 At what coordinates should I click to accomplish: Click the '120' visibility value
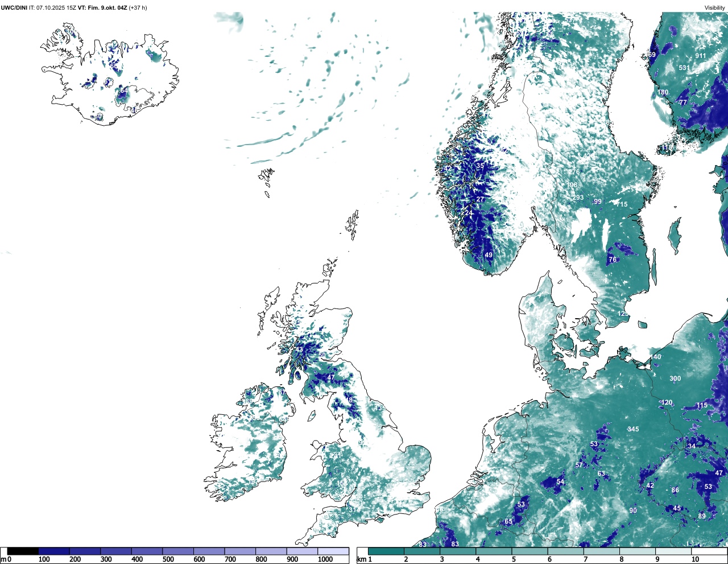pyautogui.click(x=667, y=402)
